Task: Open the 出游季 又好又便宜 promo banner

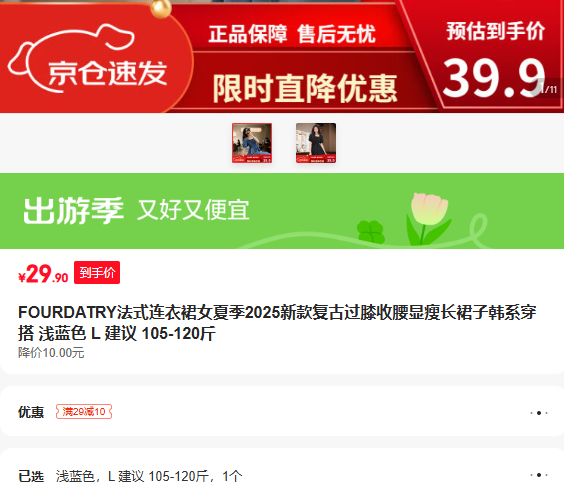Action: tap(282, 211)
